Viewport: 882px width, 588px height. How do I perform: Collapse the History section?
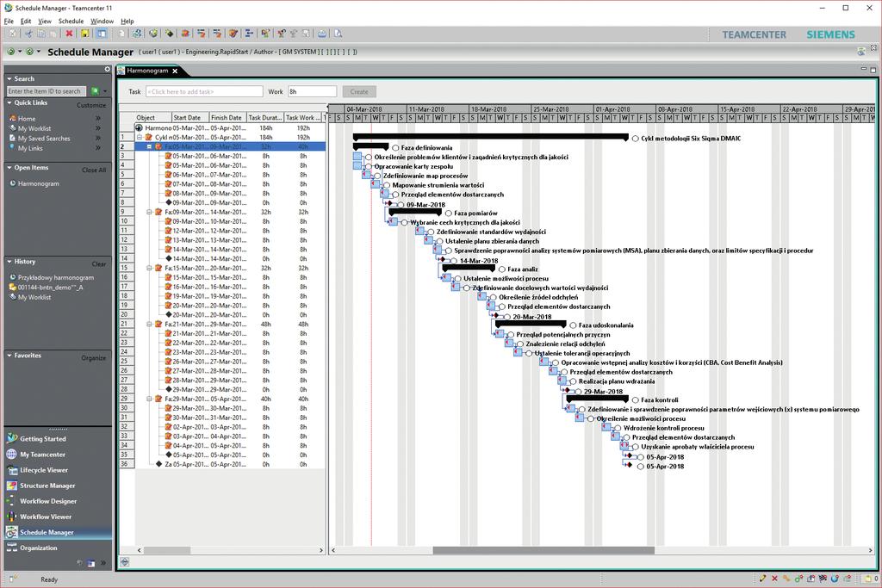coord(9,262)
